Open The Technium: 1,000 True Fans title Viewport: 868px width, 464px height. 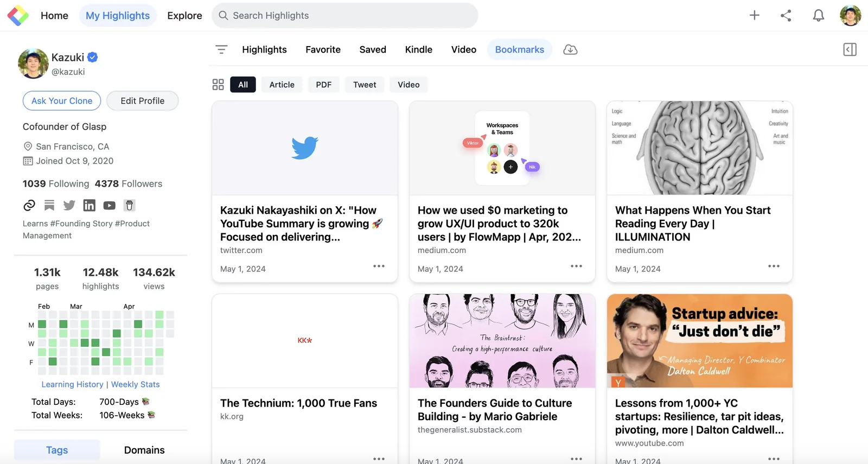(x=298, y=403)
